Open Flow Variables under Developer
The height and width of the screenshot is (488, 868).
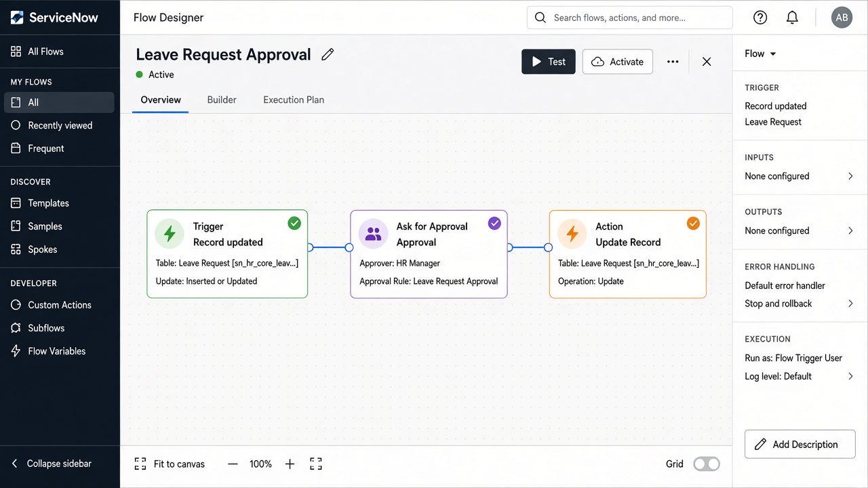click(x=60, y=351)
